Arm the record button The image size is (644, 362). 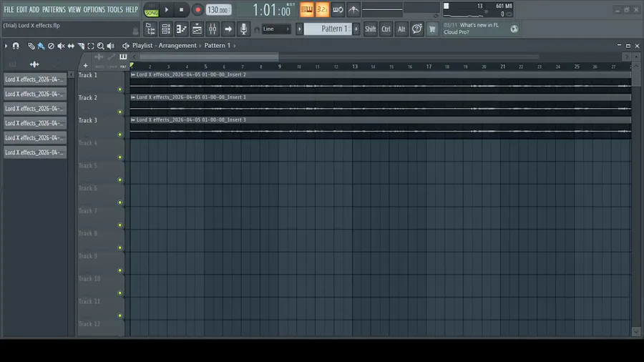coord(197,10)
